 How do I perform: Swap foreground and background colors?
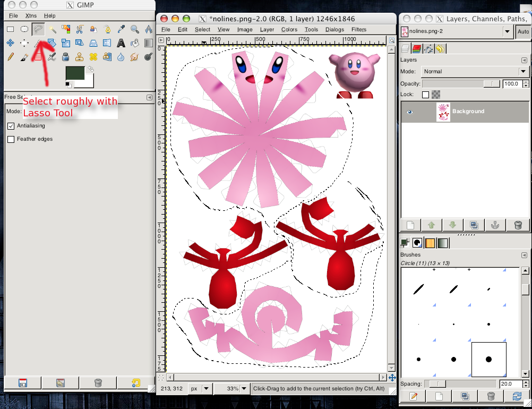coord(91,69)
